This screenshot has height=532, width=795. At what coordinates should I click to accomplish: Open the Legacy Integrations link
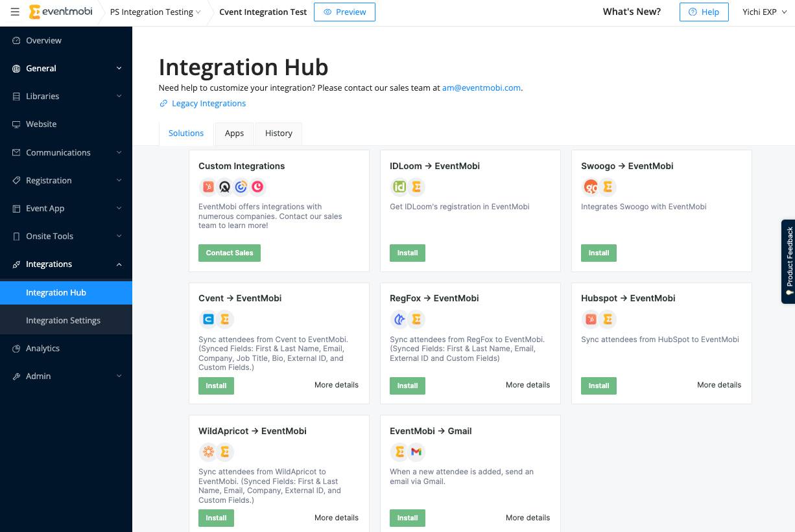pyautogui.click(x=208, y=104)
